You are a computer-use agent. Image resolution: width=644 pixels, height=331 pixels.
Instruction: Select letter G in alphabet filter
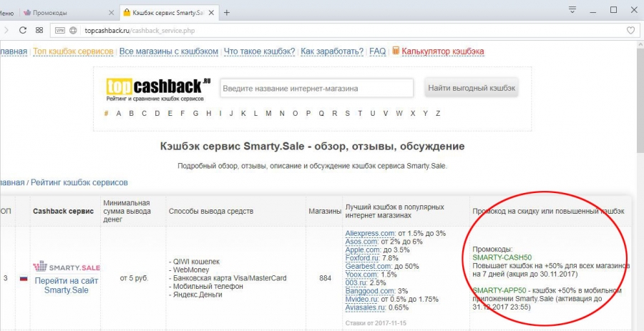tap(195, 114)
